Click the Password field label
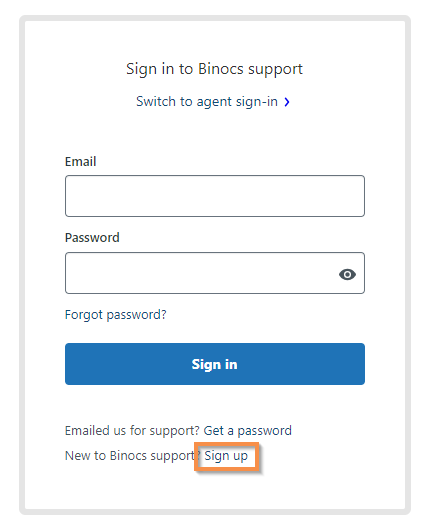Viewport: 422px width, 529px height. [x=92, y=238]
